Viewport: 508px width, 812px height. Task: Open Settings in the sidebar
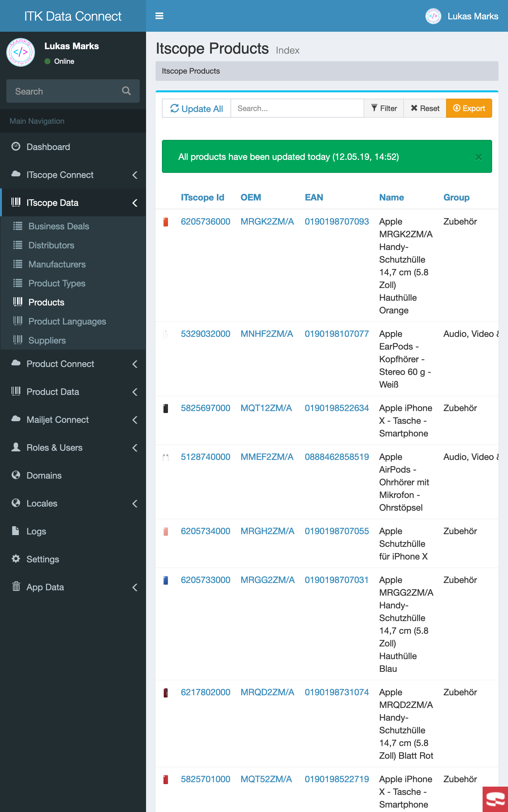tap(73, 559)
